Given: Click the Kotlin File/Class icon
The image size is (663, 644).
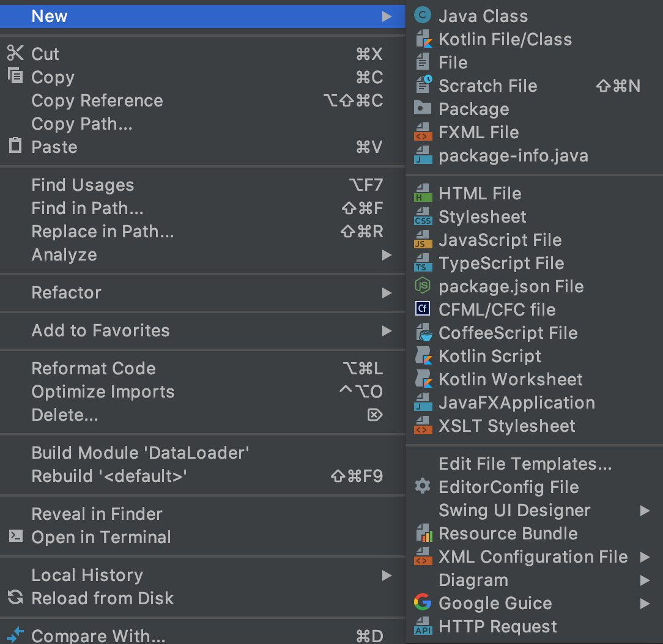Looking at the screenshot, I should [x=423, y=39].
